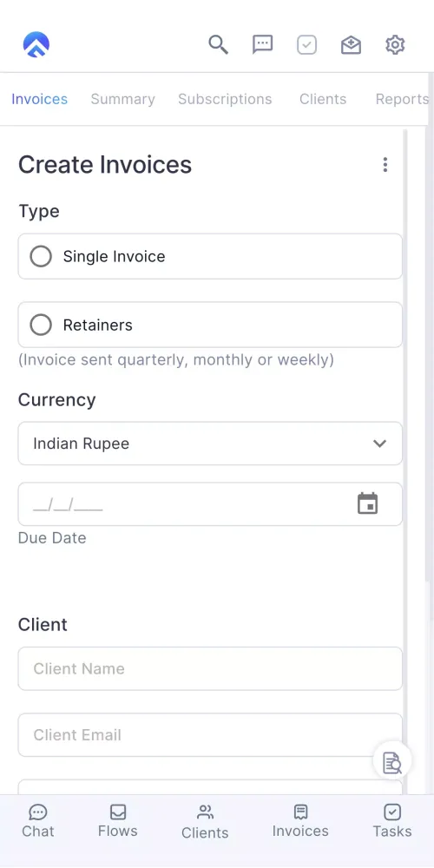Go to Flows in bottom navigation
The width and height of the screenshot is (434, 868).
118,821
